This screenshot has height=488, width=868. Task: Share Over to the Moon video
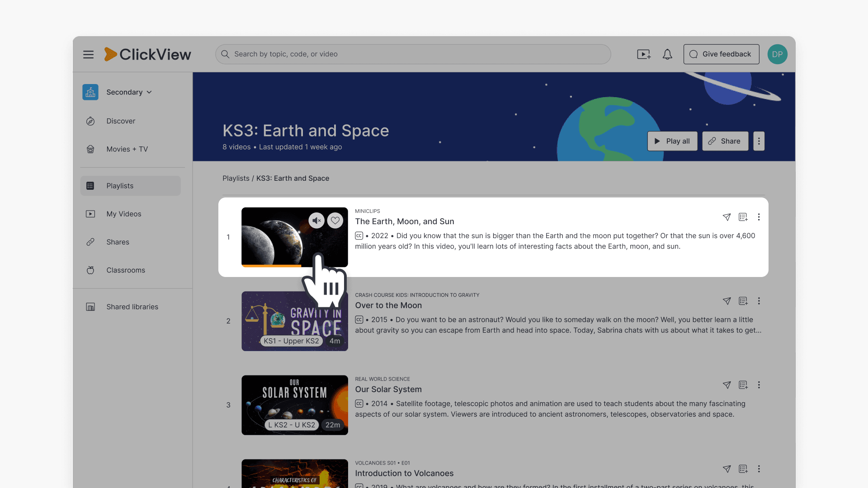pyautogui.click(x=726, y=301)
